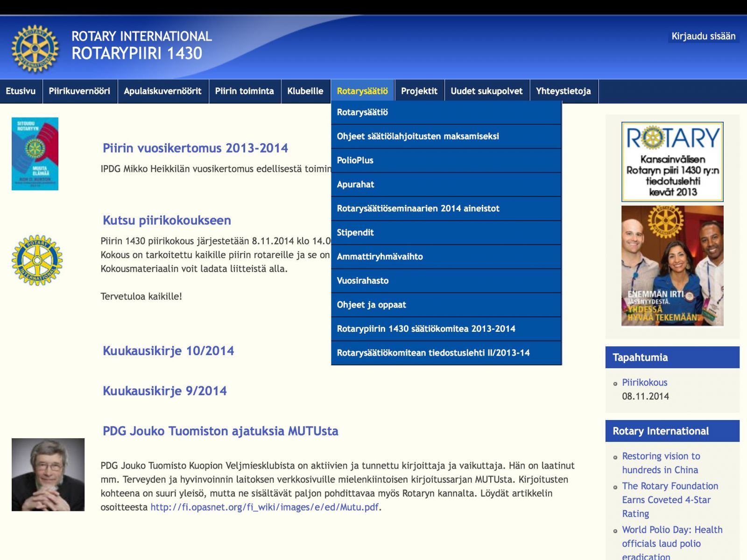747x560 pixels.
Task: Choose Stipendit from the dropdown
Action: pyautogui.click(x=446, y=232)
